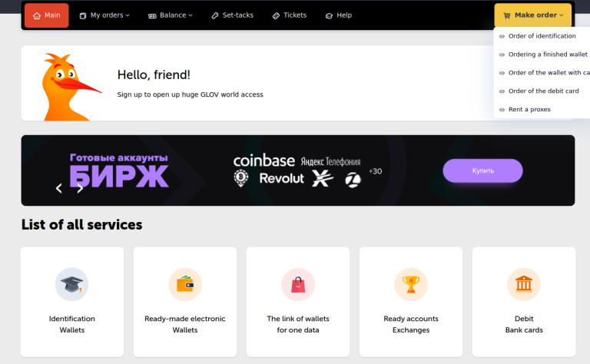590x364 pixels.
Task: Click the trophy Ready accounts Exchanges icon
Action: point(411,285)
